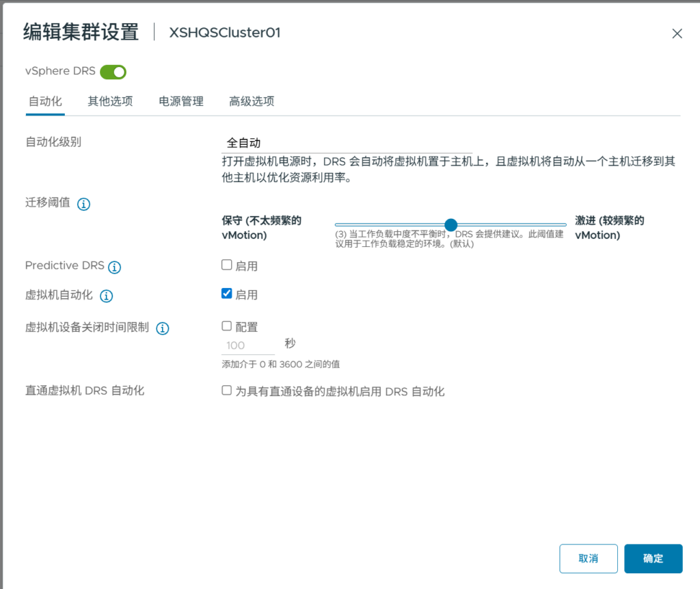Click the 取消 button
The height and width of the screenshot is (589, 700).
pyautogui.click(x=588, y=558)
